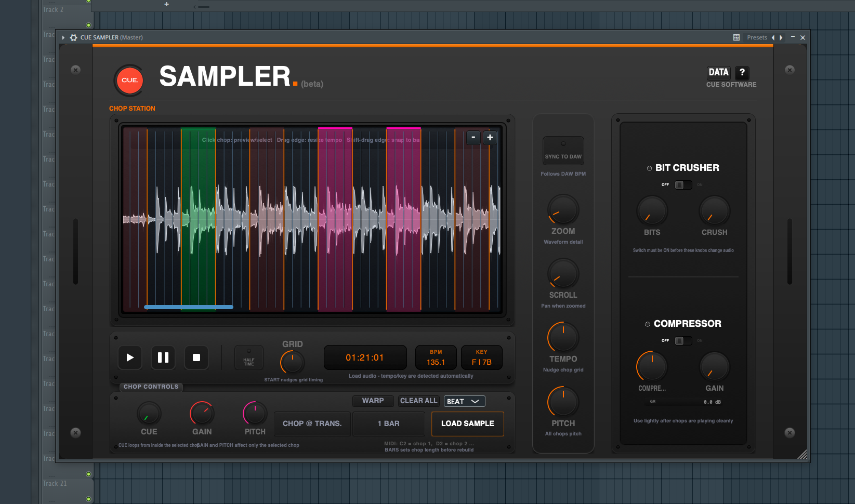Click the compressor GAIN knob
Screen dimensions: 855x504
coord(715,367)
